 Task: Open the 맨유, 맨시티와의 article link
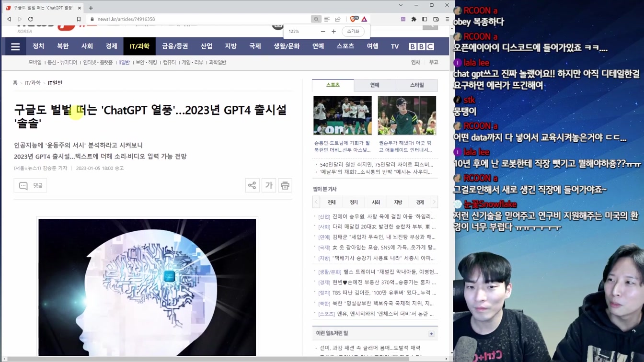pyautogui.click(x=385, y=314)
